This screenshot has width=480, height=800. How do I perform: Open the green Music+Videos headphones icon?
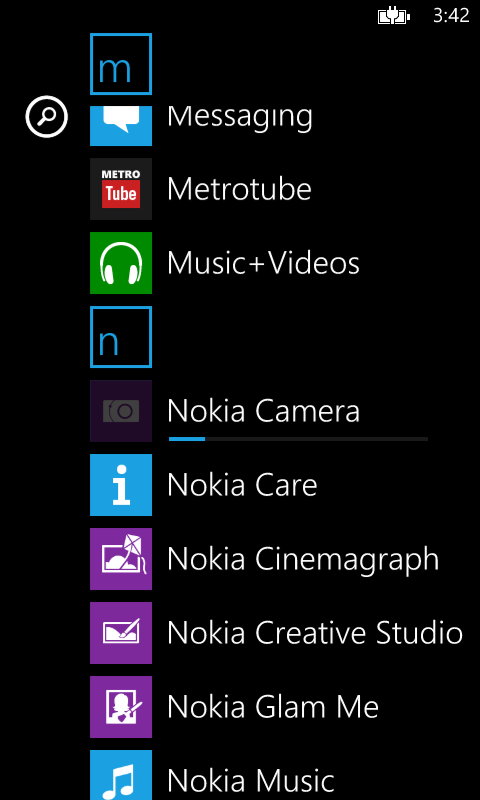(121, 263)
